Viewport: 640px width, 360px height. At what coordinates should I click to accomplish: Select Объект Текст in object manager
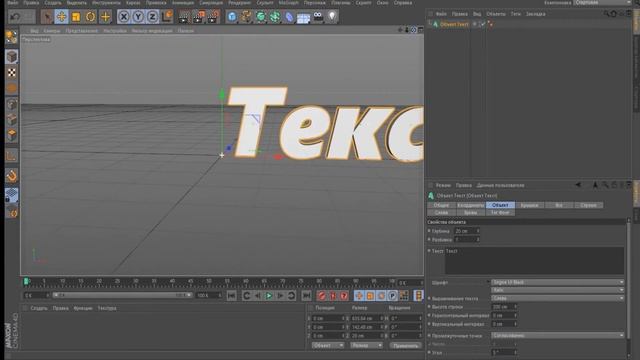pyautogui.click(x=454, y=24)
